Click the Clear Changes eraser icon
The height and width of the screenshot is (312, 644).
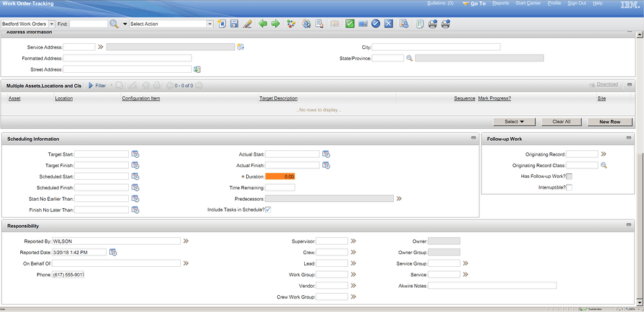point(247,24)
